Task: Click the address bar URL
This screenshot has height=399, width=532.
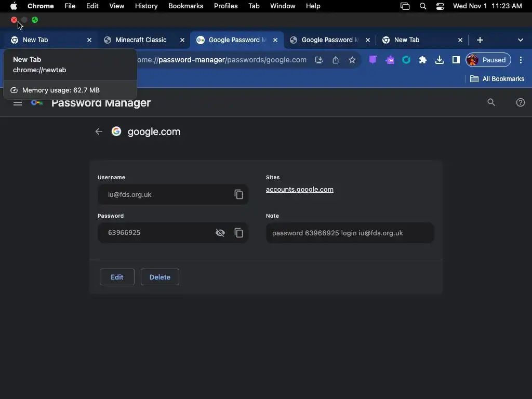Action: (221, 60)
